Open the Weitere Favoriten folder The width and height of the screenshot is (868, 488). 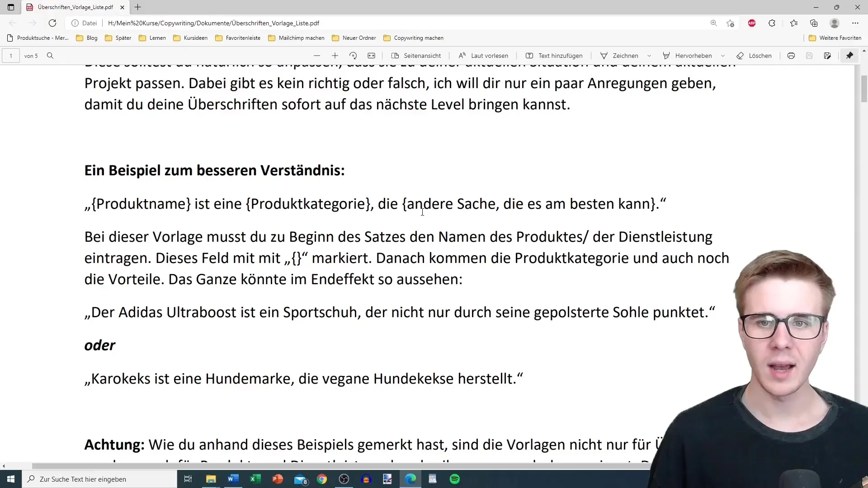pyautogui.click(x=835, y=38)
